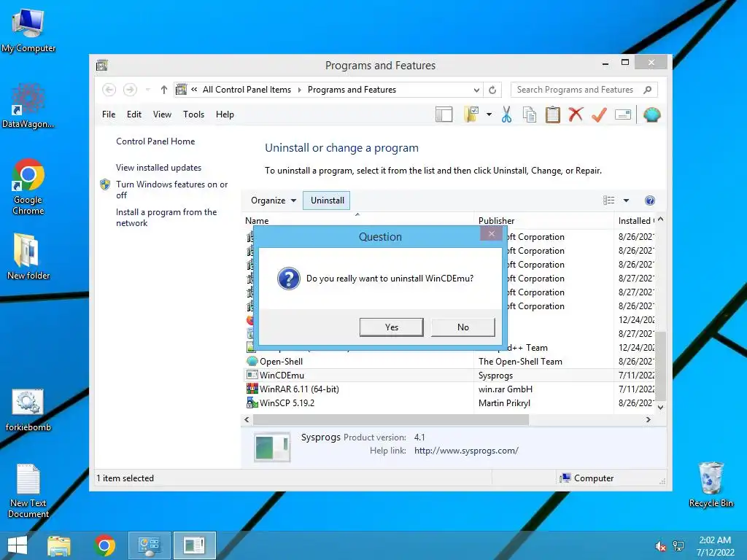Open the view options dropdown arrow
747x560 pixels.
[626, 201]
